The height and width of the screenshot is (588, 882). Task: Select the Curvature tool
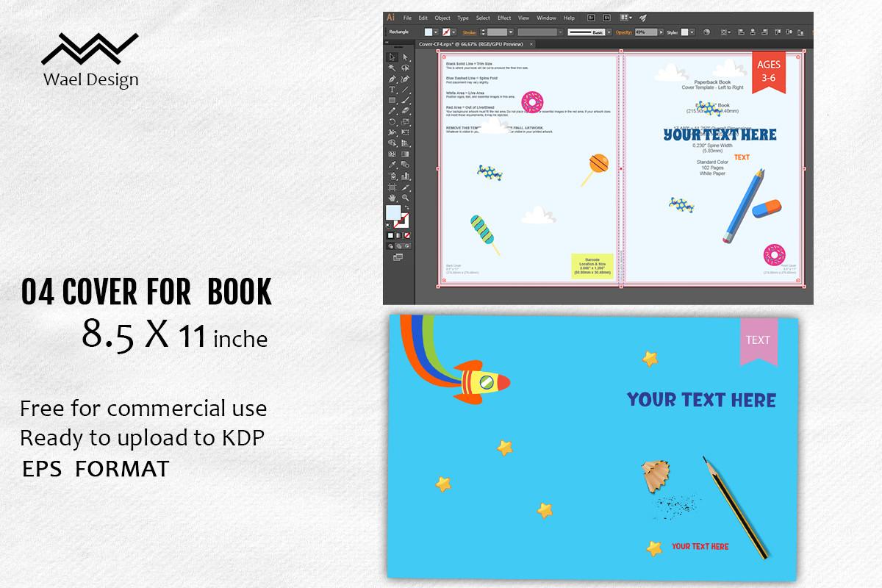pos(405,79)
